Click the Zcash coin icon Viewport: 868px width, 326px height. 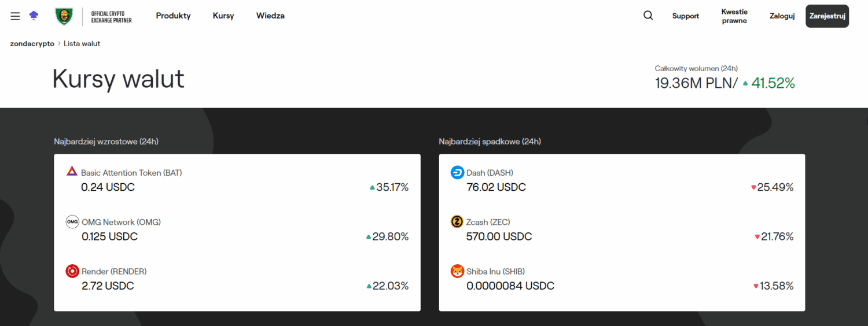pyautogui.click(x=457, y=222)
